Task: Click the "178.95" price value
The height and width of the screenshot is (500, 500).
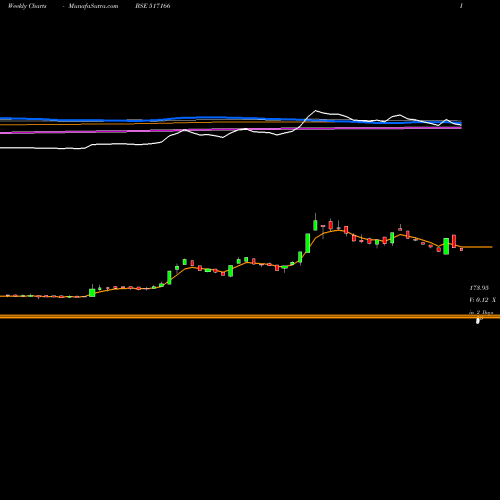Action: coord(479,288)
